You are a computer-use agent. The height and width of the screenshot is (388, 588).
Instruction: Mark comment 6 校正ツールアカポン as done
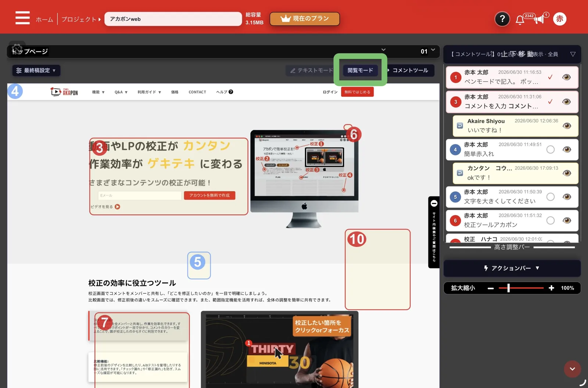(551, 220)
